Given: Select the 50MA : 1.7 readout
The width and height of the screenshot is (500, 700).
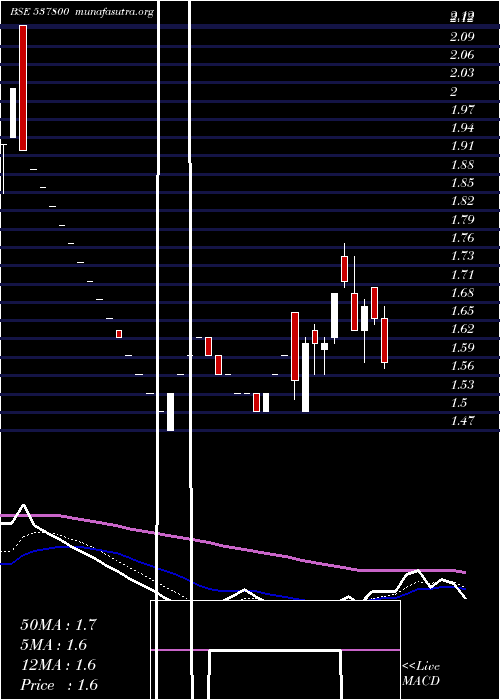Looking at the screenshot, I should click(58, 624).
